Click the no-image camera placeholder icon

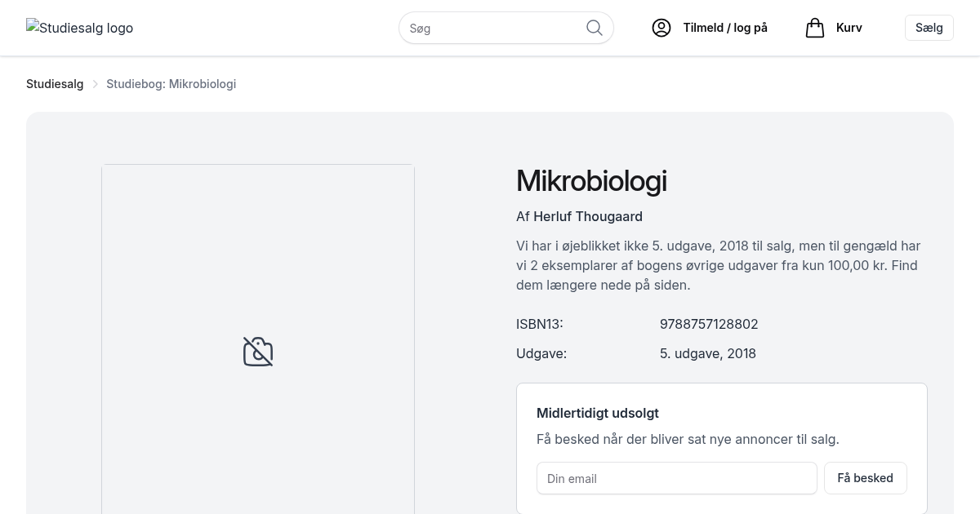(x=258, y=352)
